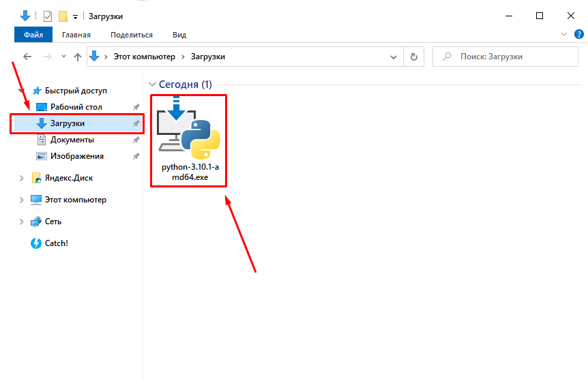Click the Properties quick access toolbar icon
The image size is (588, 381).
coord(48,16)
